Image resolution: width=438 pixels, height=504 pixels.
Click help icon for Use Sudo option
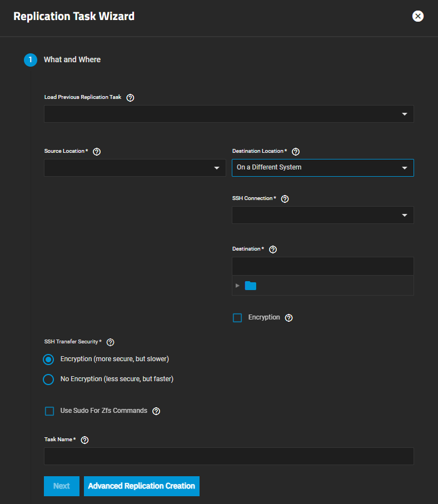(x=156, y=411)
